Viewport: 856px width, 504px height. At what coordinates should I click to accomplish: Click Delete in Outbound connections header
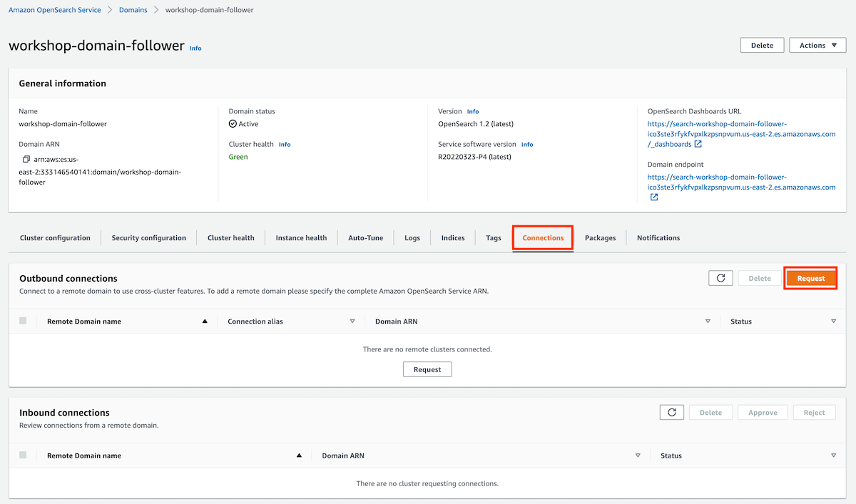pyautogui.click(x=760, y=278)
